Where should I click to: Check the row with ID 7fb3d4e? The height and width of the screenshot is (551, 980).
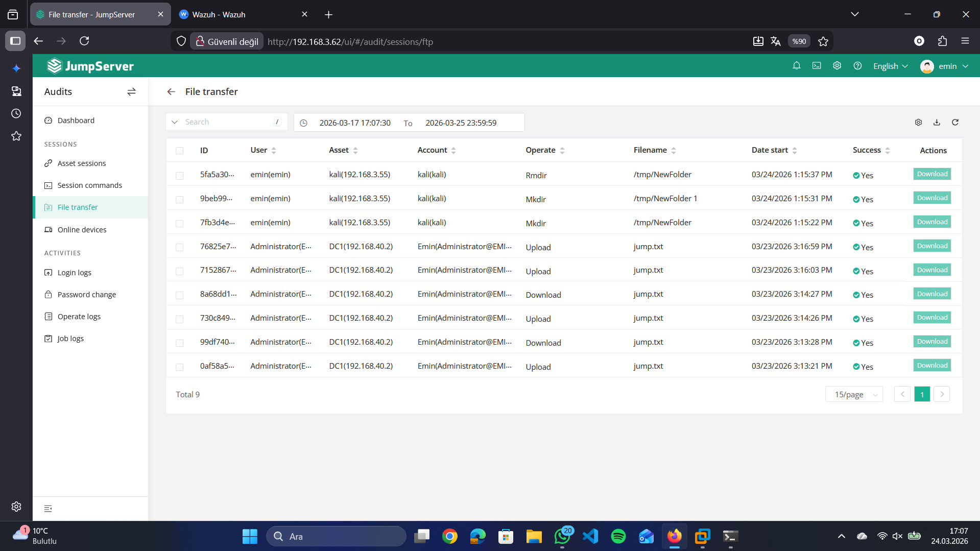[x=179, y=224]
